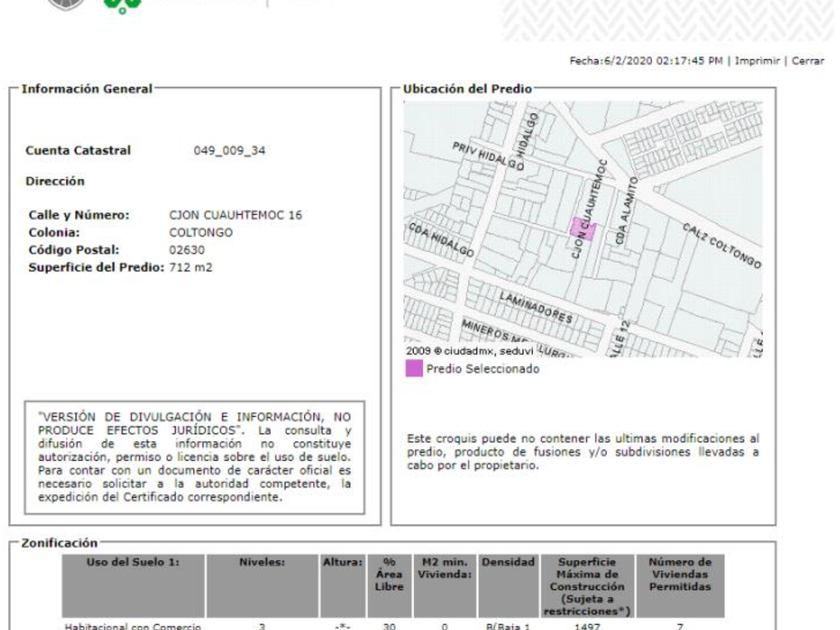Click the colonia value COLTONGO

click(x=201, y=232)
